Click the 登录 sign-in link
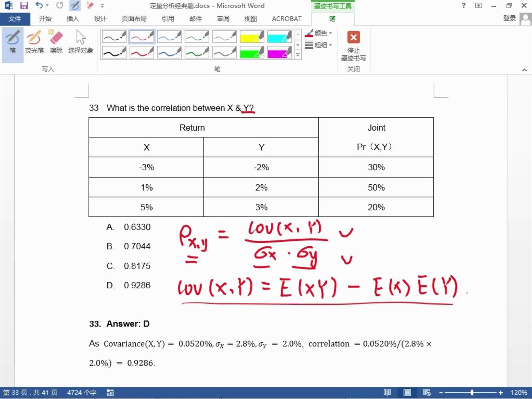Viewport: 532px width, 399px height. [x=509, y=18]
